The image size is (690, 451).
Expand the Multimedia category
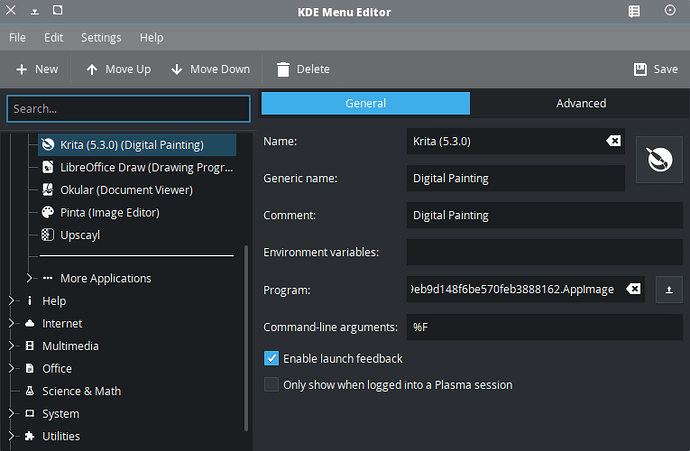pyautogui.click(x=11, y=346)
